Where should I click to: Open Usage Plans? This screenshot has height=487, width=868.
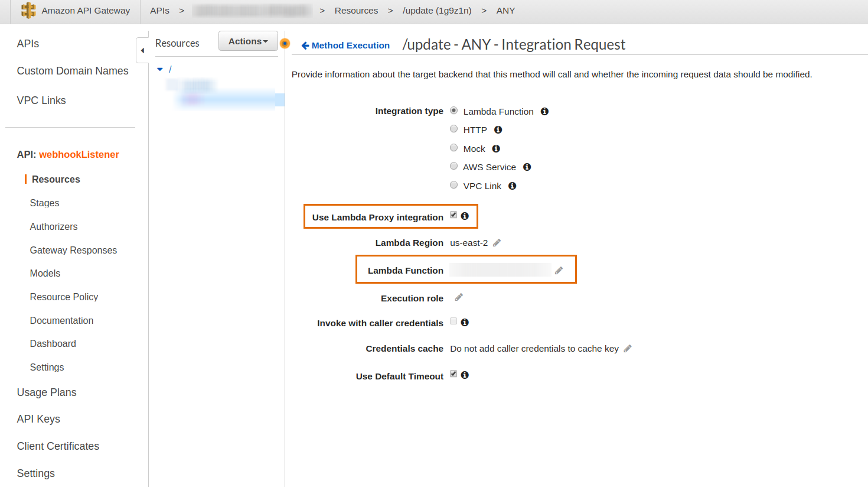coord(47,392)
